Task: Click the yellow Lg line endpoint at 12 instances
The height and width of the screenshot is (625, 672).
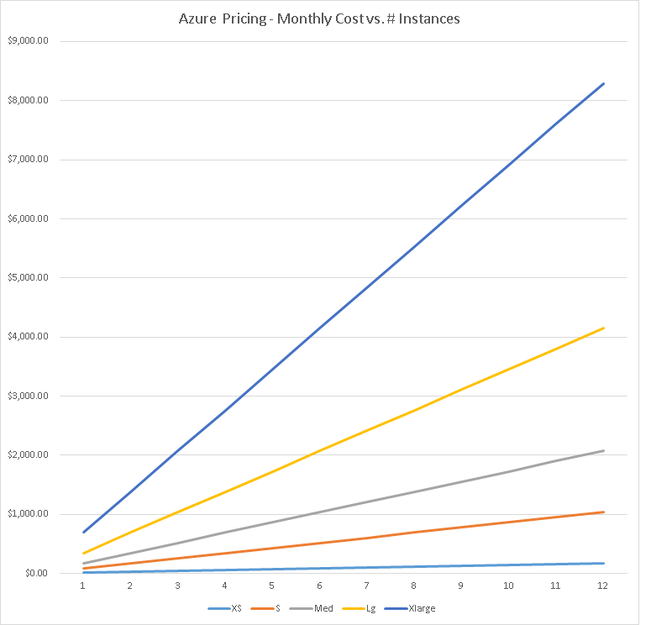Action: point(603,328)
